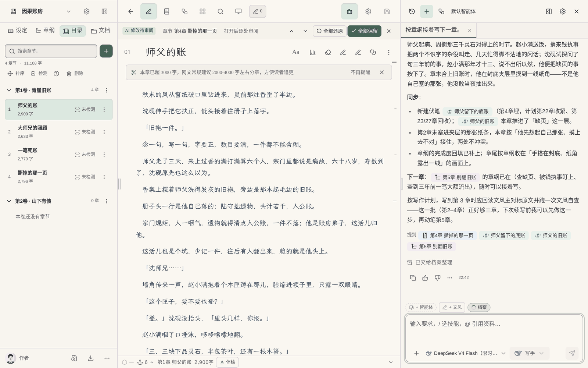Click the 全部还原 button

click(x=330, y=31)
